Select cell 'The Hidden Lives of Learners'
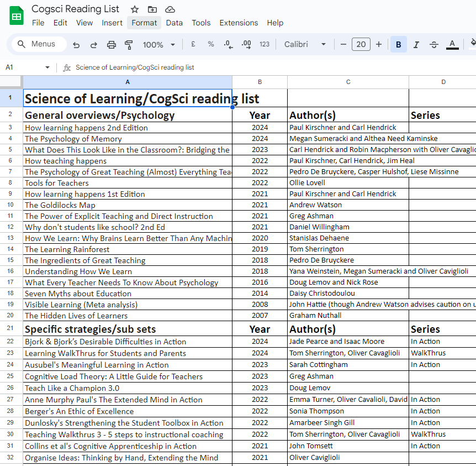 click(128, 316)
